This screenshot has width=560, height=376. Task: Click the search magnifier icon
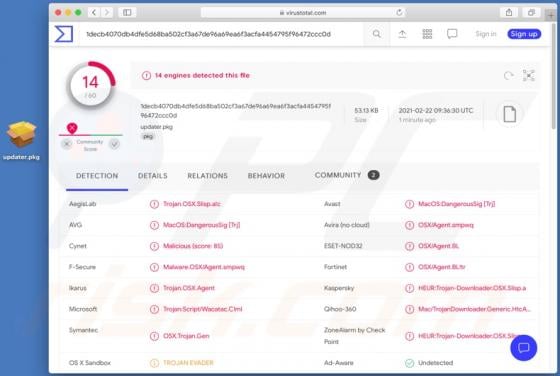point(376,34)
